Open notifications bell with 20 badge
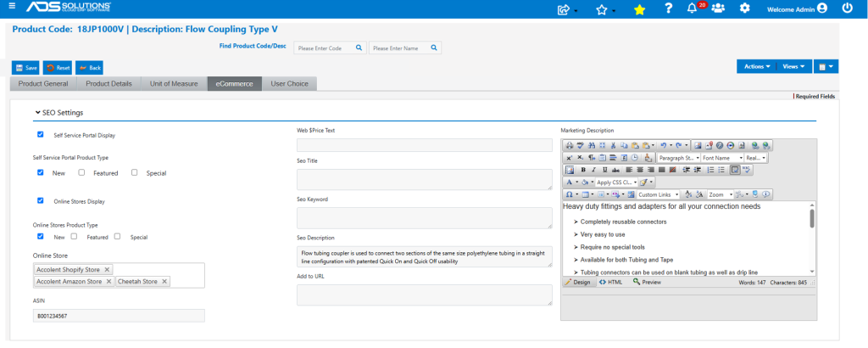Screen dimensions: 868x348 692,8
